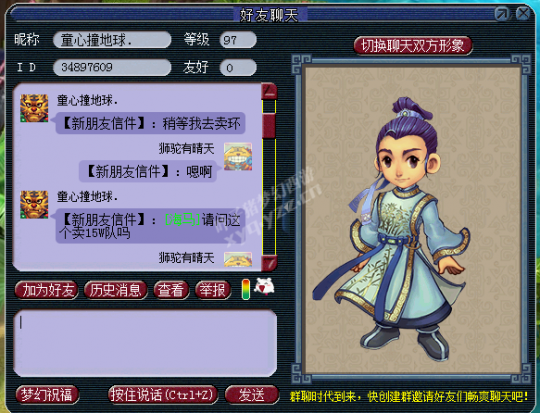This screenshot has height=413, width=540.
Task: Focus the message text input box
Action: [x=145, y=343]
